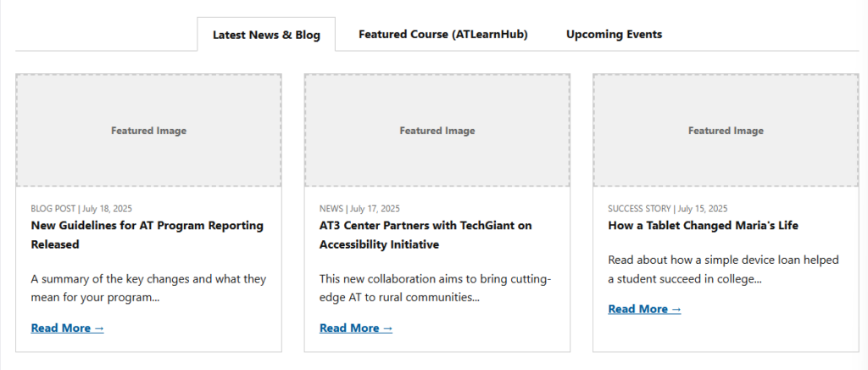Image resolution: width=868 pixels, height=370 pixels.
Task: Click the featured image of Maria's success story
Action: (x=726, y=131)
